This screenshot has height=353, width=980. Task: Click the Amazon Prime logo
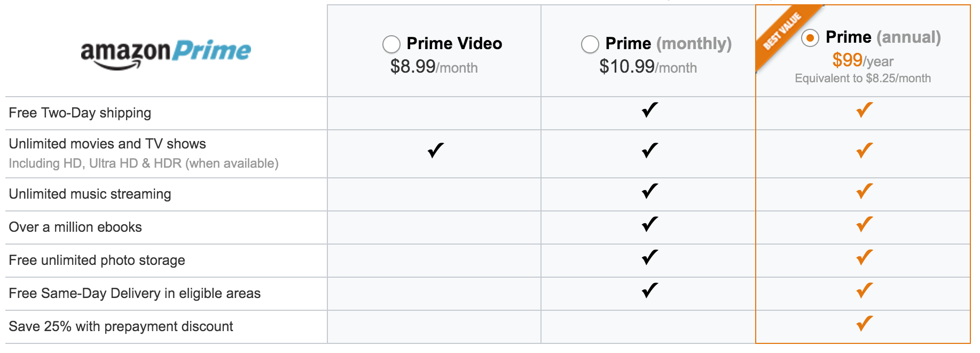tap(166, 54)
